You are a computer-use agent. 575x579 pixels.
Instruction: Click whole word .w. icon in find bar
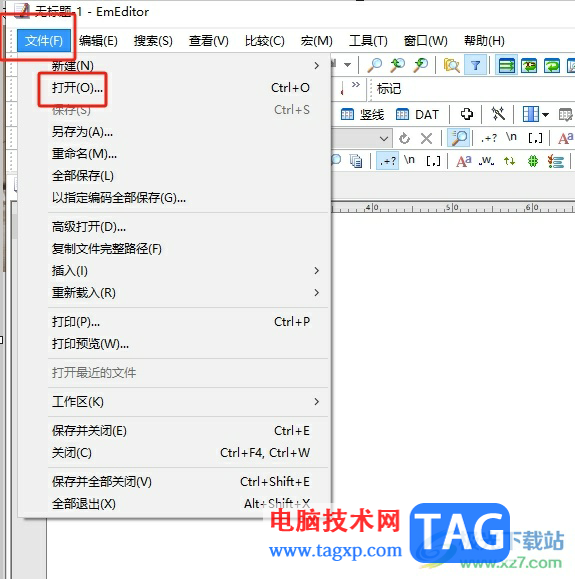(486, 161)
